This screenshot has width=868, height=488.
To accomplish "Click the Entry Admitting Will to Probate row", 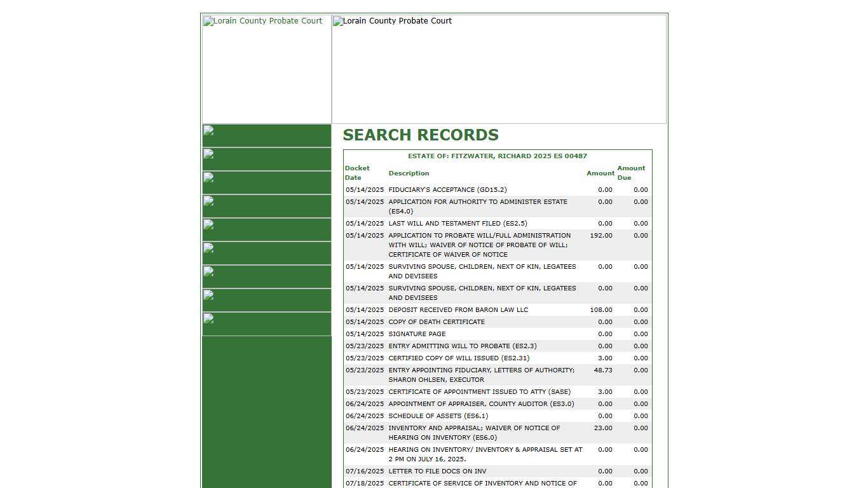I will [x=462, y=346].
